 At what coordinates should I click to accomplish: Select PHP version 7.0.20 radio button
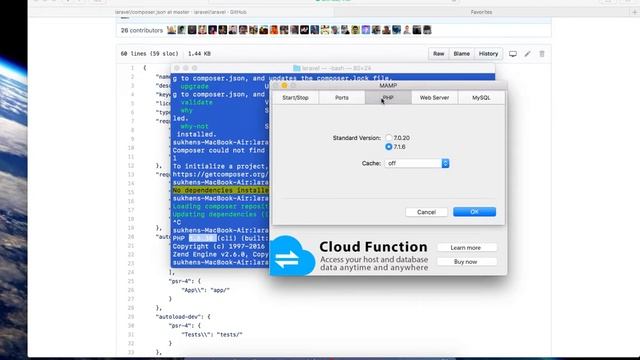(x=389, y=138)
